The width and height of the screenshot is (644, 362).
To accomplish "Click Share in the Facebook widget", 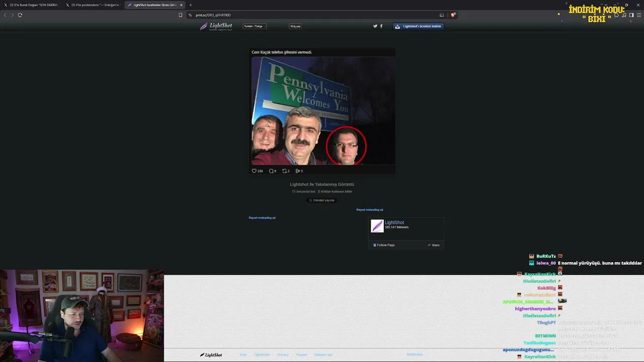I will coord(434,245).
